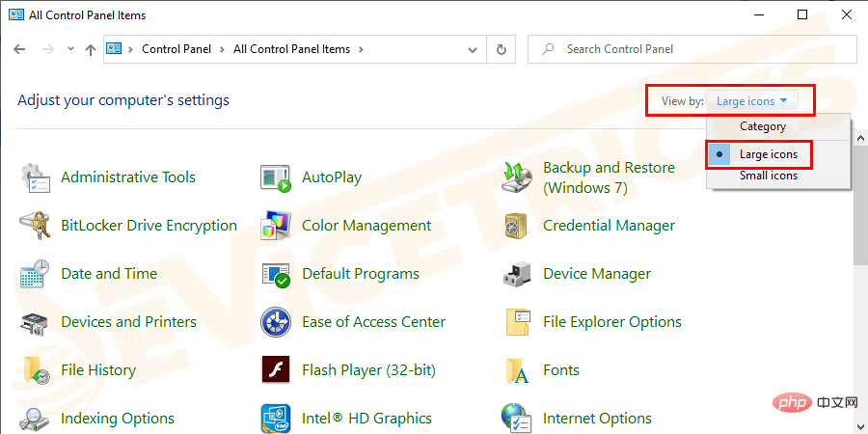Click the Default Programs icon
This screenshot has height=434, width=868.
pyautogui.click(x=276, y=274)
